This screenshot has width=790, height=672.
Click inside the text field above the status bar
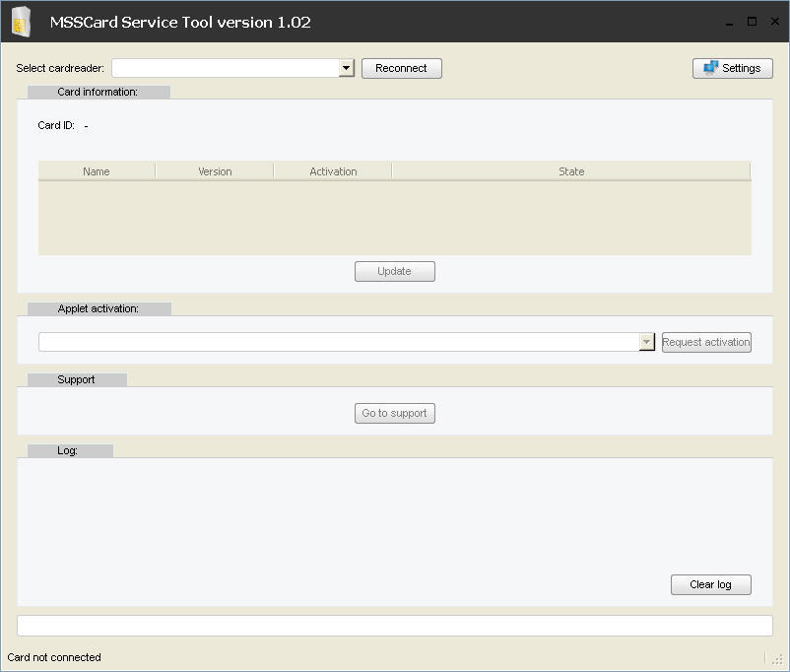pyautogui.click(x=394, y=625)
